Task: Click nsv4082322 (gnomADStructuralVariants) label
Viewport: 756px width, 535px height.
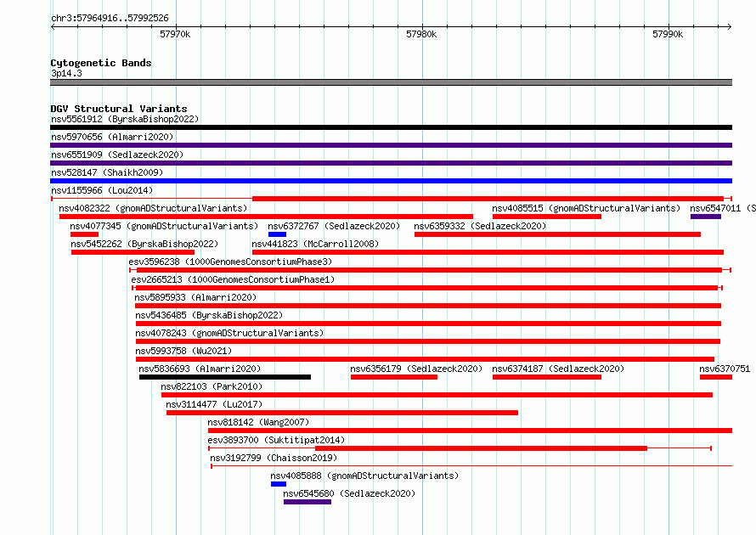Action: point(153,208)
